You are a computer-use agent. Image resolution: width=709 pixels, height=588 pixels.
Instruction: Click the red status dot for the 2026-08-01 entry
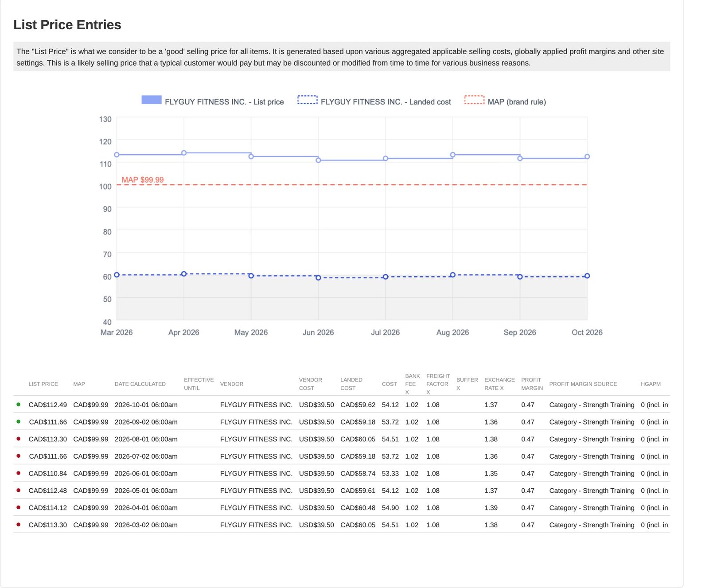(18, 439)
